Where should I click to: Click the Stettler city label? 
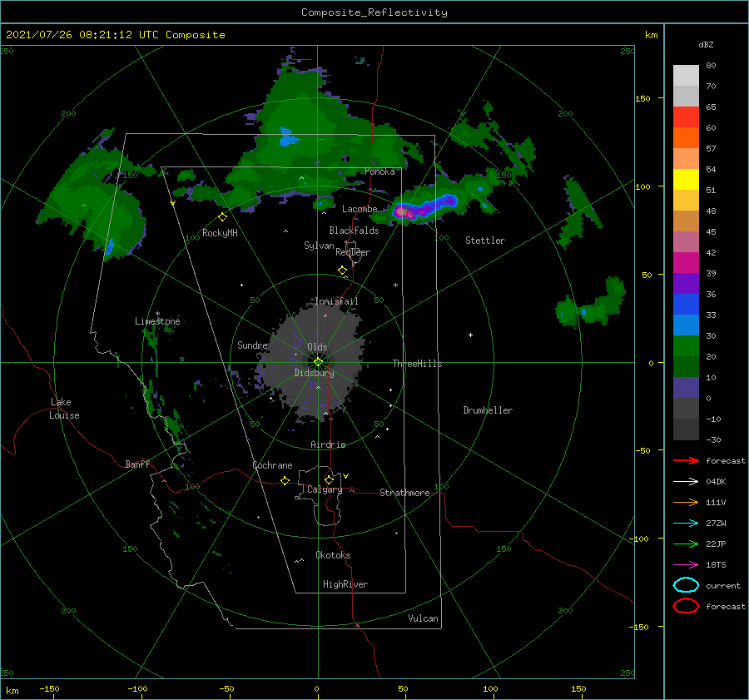485,241
